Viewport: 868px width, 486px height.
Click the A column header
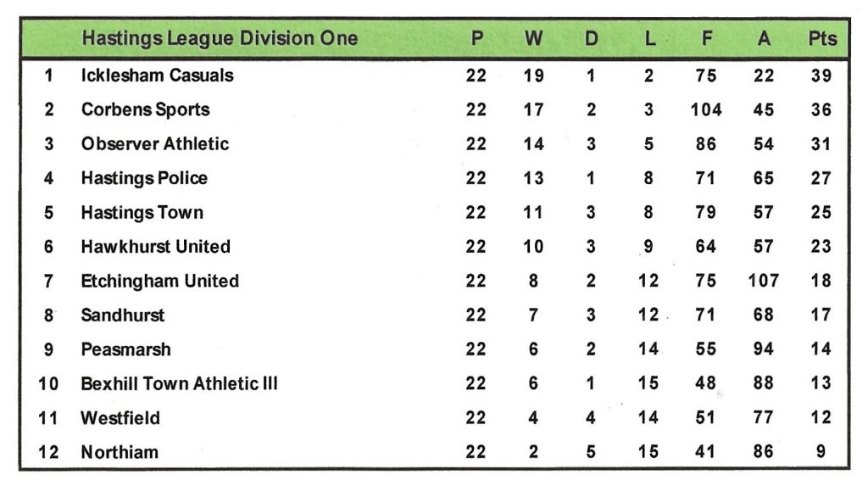[x=764, y=38]
